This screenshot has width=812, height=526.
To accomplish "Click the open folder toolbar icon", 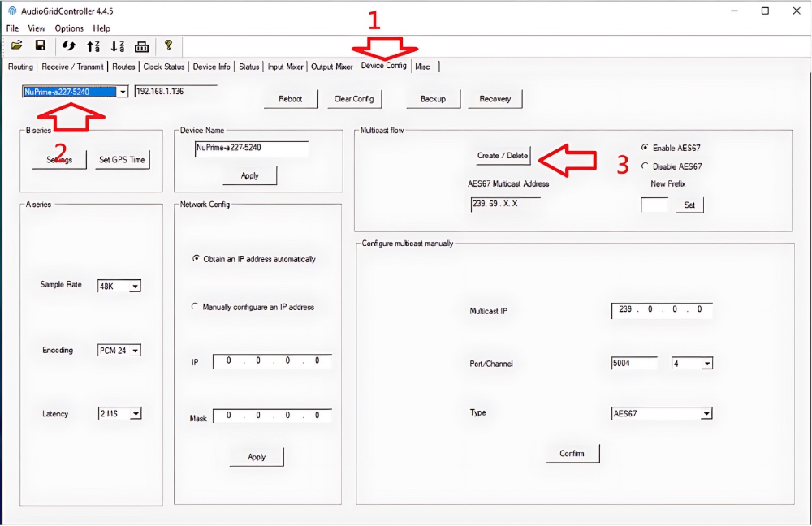I will tap(16, 45).
